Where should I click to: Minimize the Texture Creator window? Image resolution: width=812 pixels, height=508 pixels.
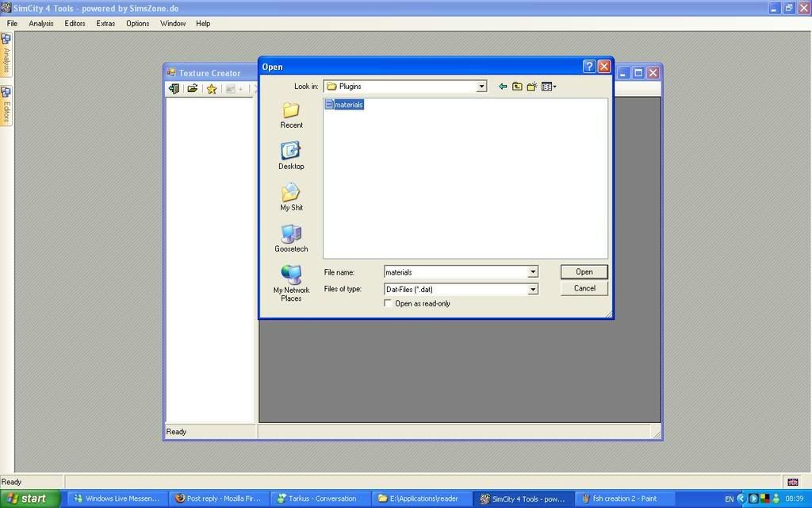pos(623,73)
